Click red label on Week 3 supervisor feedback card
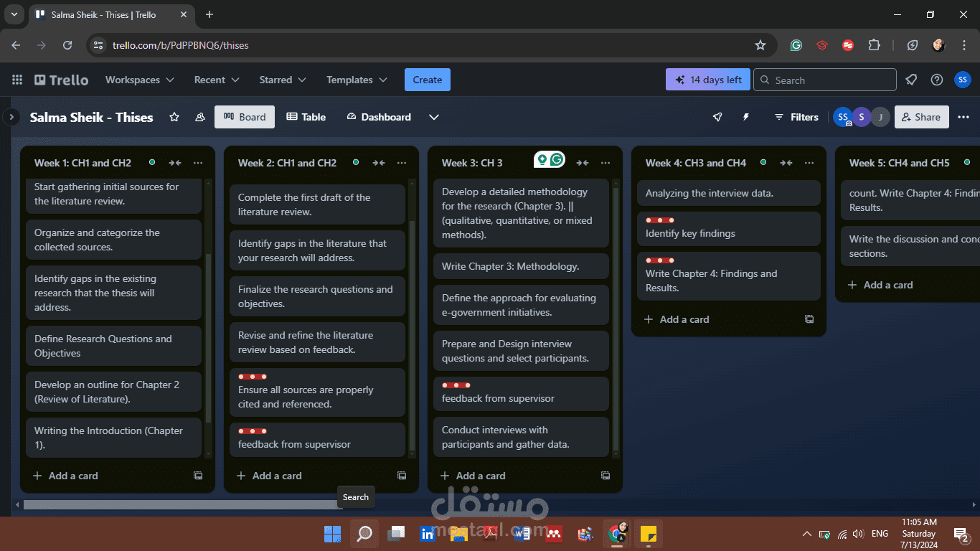The height and width of the screenshot is (551, 980). (456, 385)
